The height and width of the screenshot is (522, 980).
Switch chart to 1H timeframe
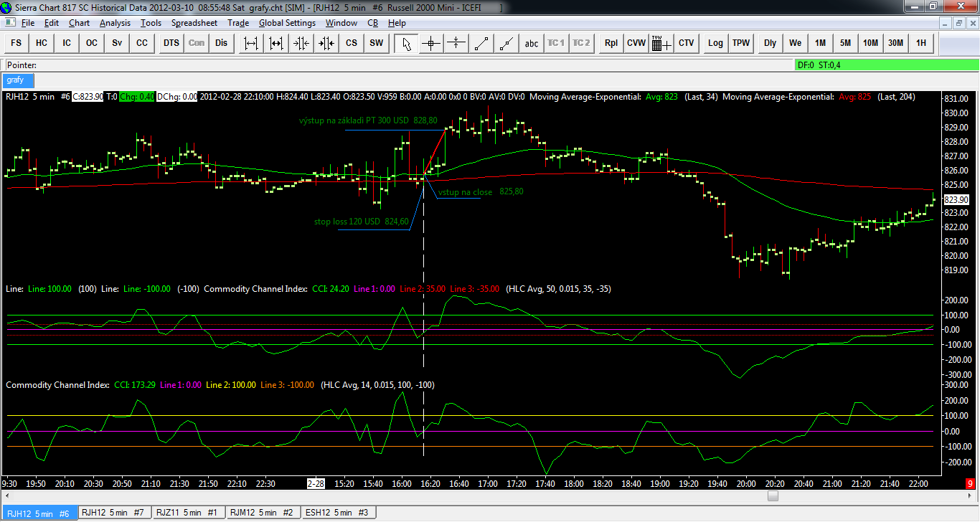coord(921,43)
